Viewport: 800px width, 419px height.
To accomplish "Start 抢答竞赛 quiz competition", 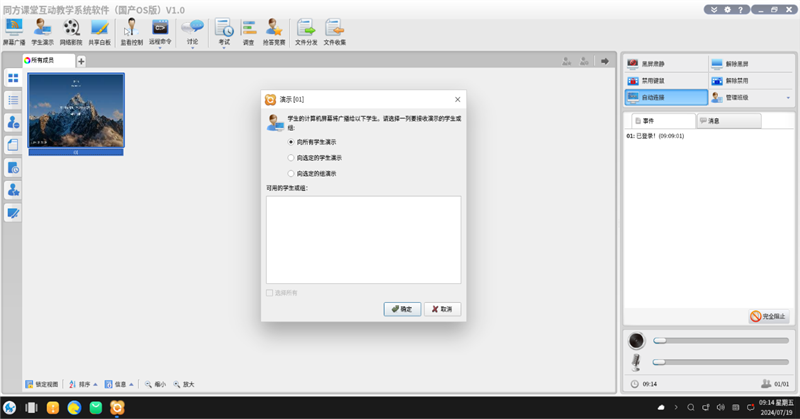I will coord(273,32).
